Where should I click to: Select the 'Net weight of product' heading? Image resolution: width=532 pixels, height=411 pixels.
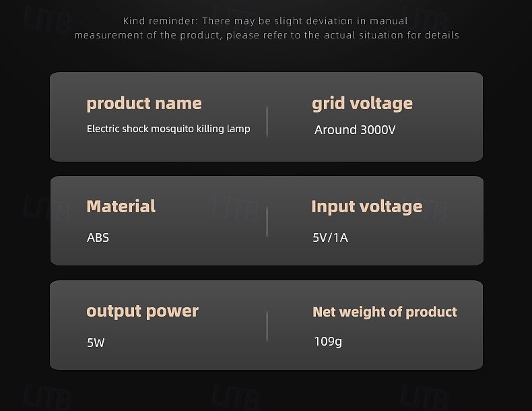click(385, 312)
